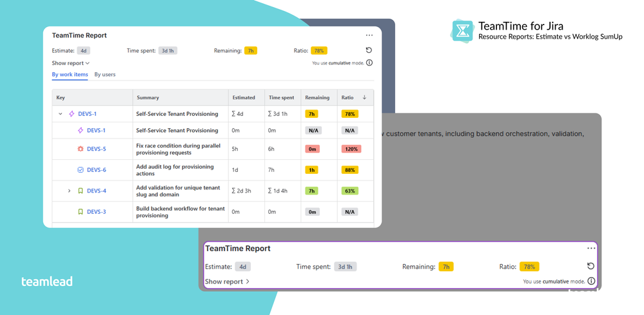
Task: Click the ∑ 1d 4h time spent for DEVS-4
Action: click(278, 191)
